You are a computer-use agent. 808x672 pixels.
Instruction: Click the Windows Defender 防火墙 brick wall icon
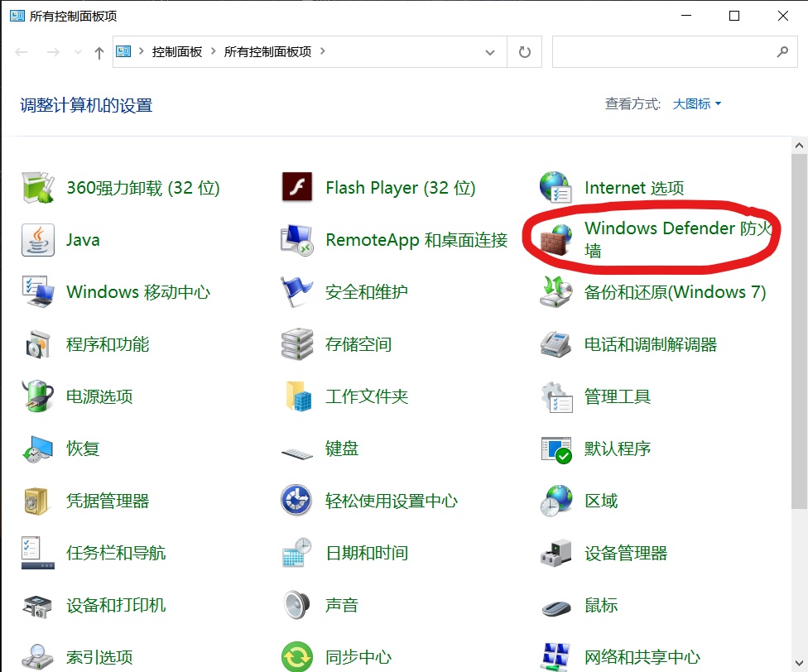(556, 240)
